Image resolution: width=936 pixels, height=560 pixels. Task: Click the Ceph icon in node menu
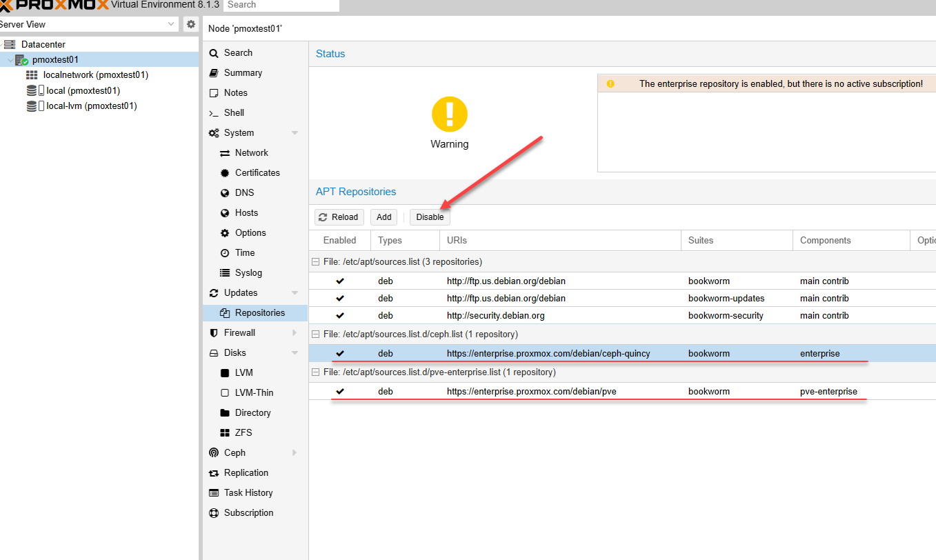pos(214,453)
